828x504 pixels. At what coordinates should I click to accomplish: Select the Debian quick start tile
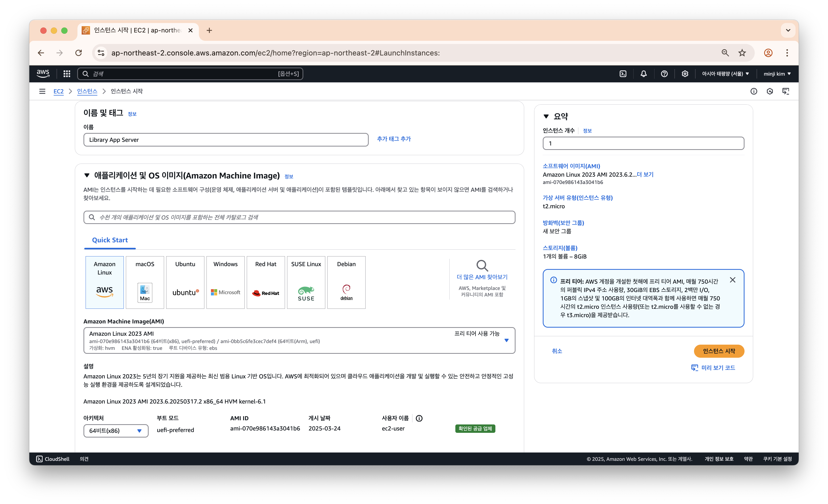point(346,282)
